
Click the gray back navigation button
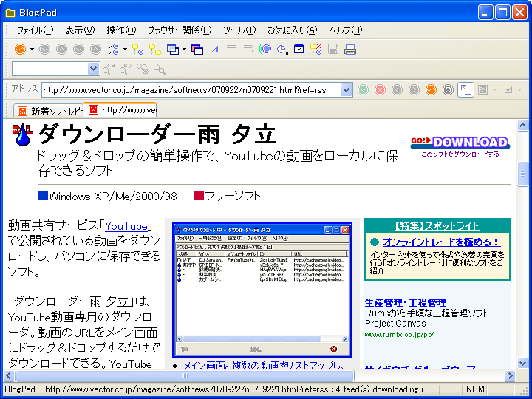tap(397, 90)
